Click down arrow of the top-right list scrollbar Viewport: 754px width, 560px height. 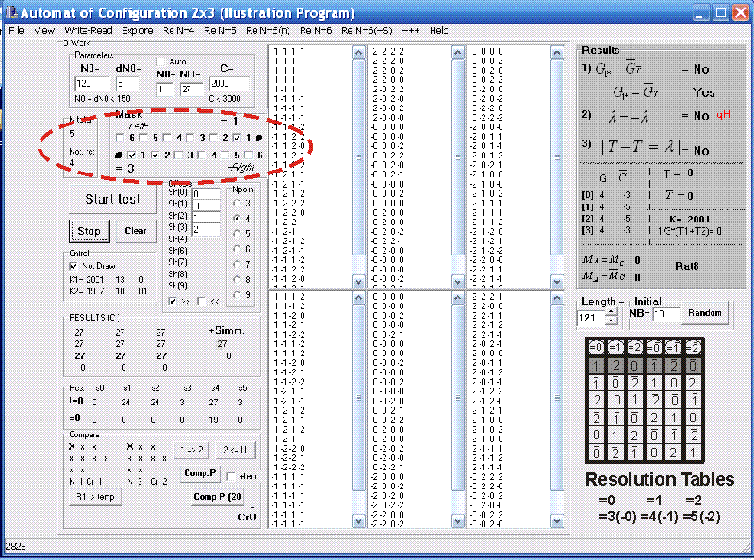point(557,282)
